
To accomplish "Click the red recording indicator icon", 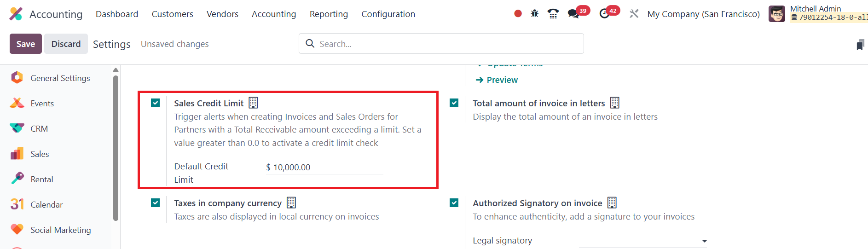I will pos(518,14).
